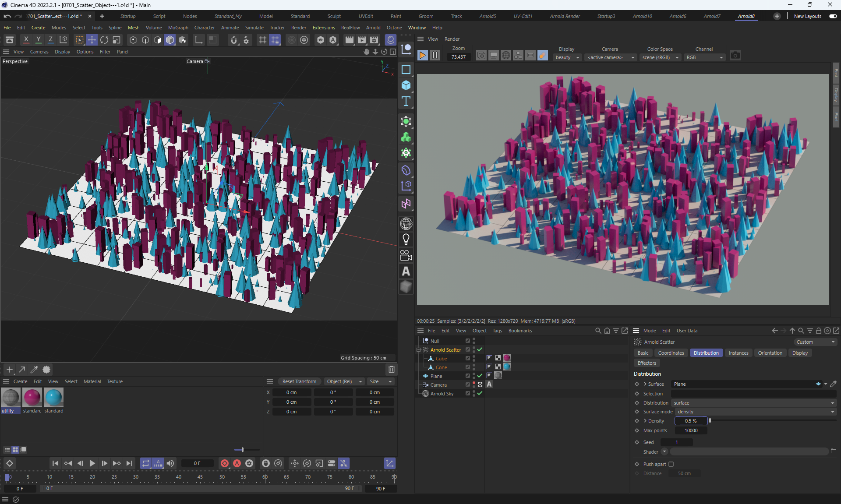Click the record active objects keyframe button

pos(225,463)
